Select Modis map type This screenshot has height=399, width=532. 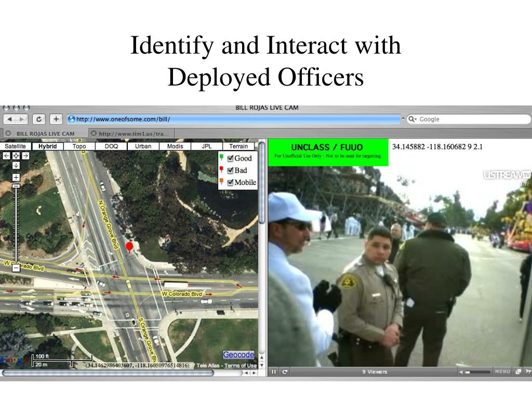tap(175, 146)
